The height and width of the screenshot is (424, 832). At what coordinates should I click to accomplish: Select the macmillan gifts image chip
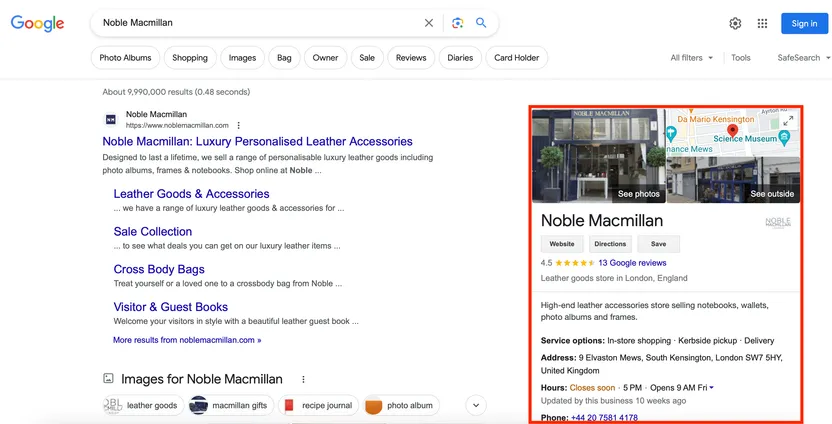click(231, 405)
